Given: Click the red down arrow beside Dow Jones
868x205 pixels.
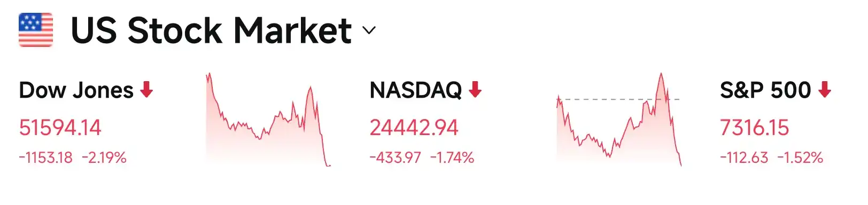Looking at the screenshot, I should [146, 90].
